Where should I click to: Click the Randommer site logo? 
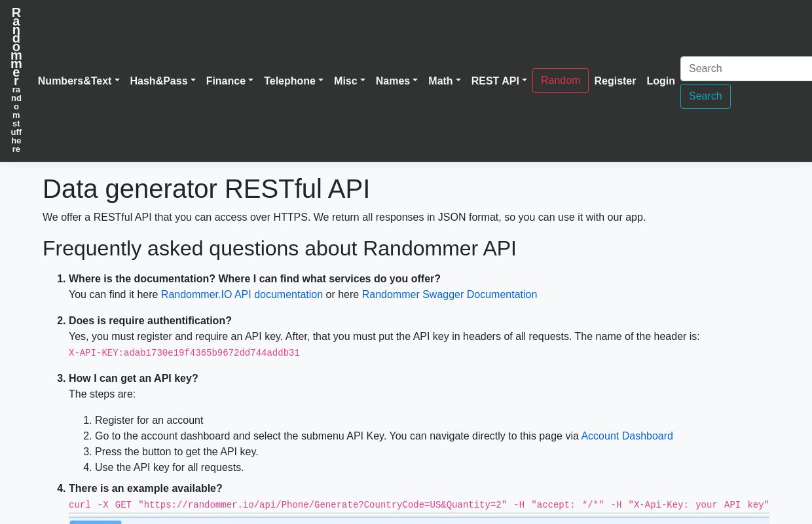coord(16,81)
